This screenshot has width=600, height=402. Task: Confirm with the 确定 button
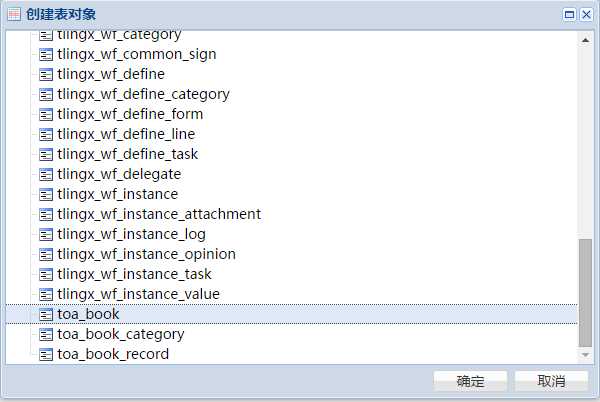[470, 381]
